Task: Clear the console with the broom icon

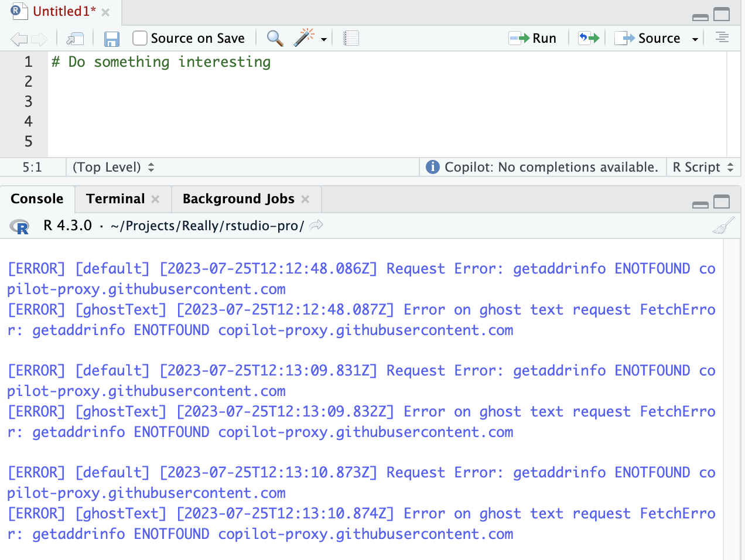Action: 723,225
